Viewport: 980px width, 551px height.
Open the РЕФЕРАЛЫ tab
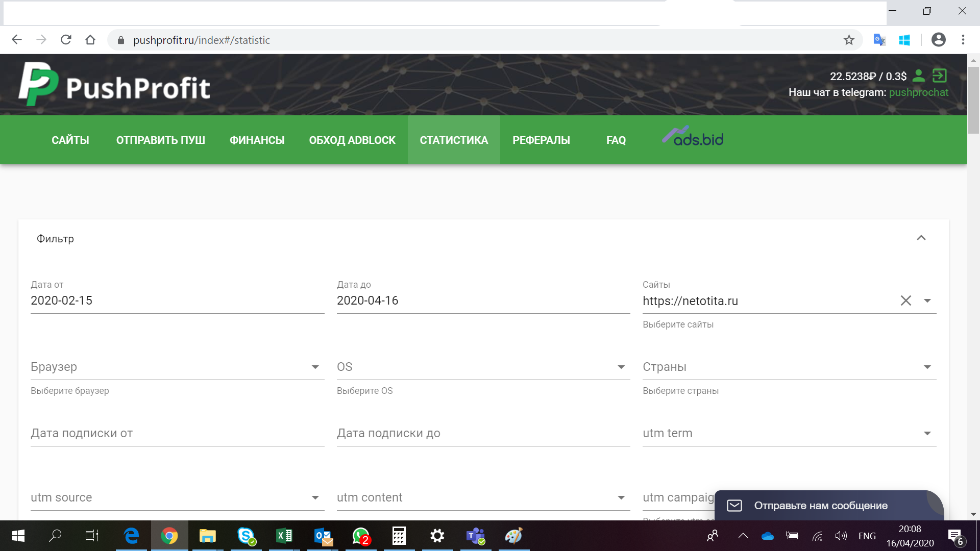[541, 140]
